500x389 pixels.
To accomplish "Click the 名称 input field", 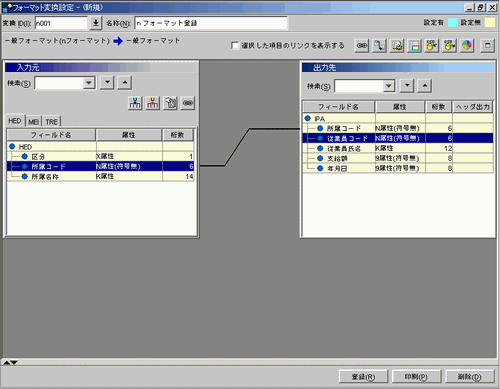I will 211,23.
